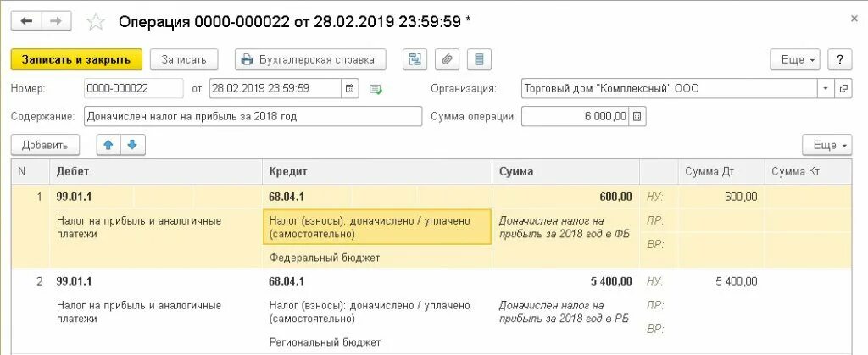Screen dimensions: 868x355
Task: Click Записать и закрыть button
Action: coord(76,59)
